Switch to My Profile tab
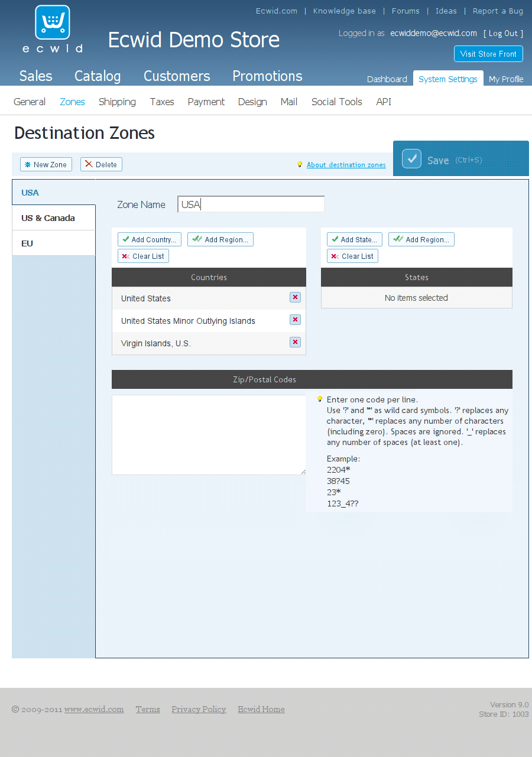 [x=506, y=79]
